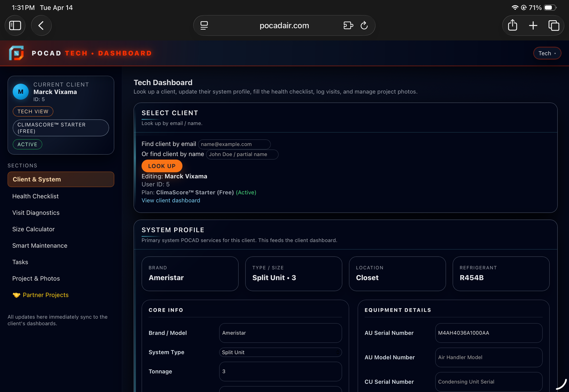569x392 pixels.
Task: Open the page reader menu icon
Action: pyautogui.click(x=204, y=26)
